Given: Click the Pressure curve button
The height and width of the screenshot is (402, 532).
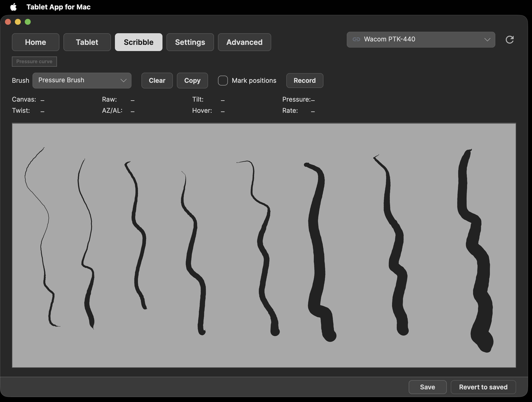Looking at the screenshot, I should (34, 61).
